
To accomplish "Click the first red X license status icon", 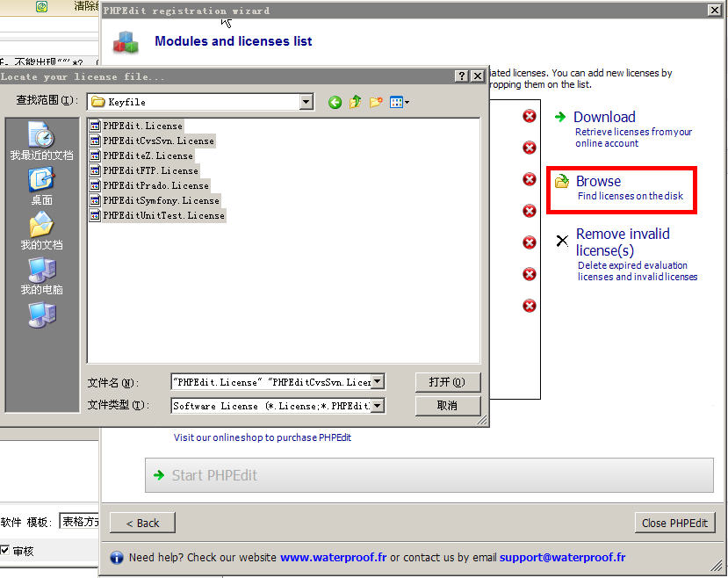I will 530,116.
